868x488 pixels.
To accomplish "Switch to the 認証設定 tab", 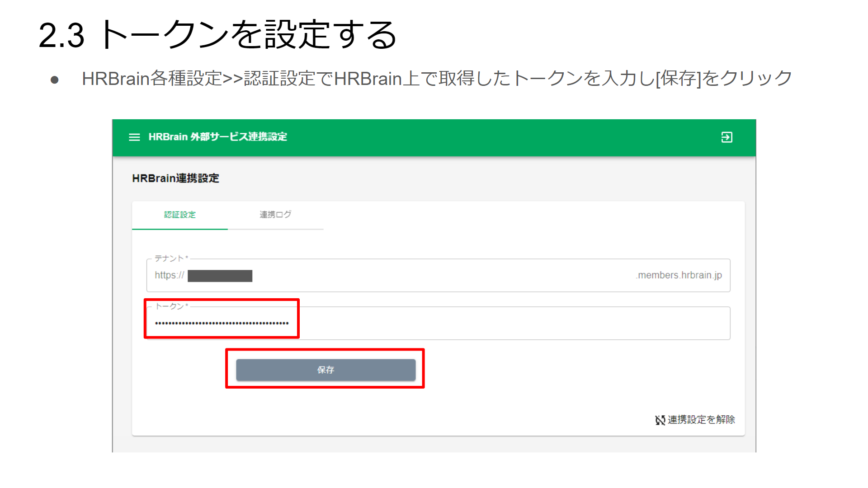I will 180,215.
